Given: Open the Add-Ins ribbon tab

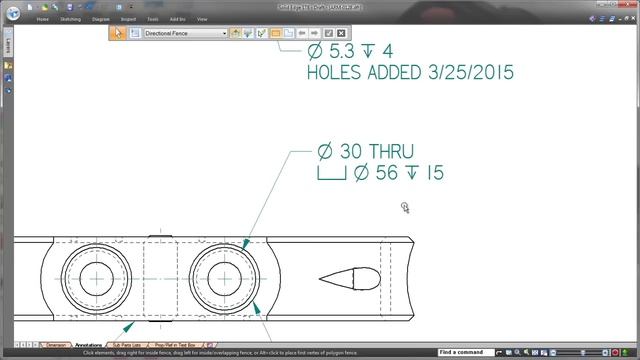Looking at the screenshot, I should [177, 19].
